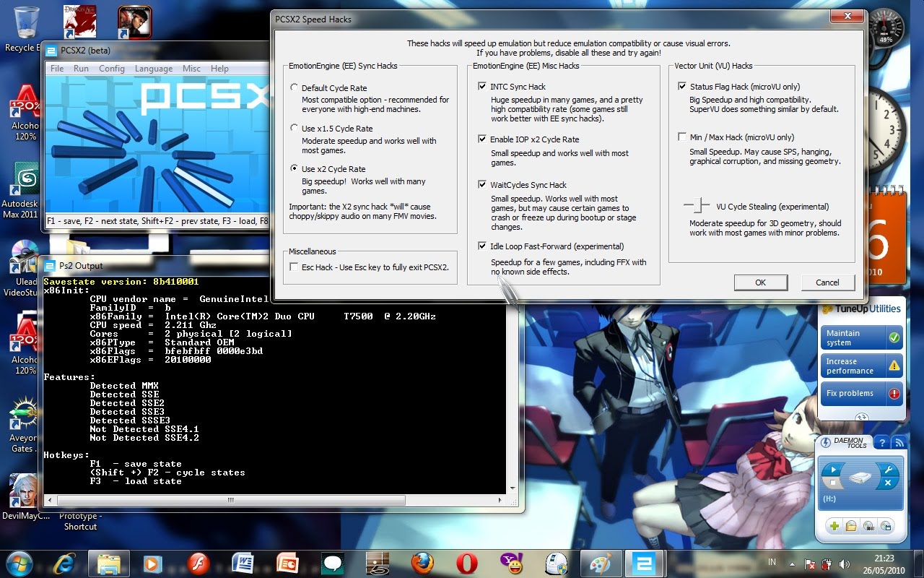This screenshot has height=578, width=924.
Task: Click Increase performance in TuneUp gadget
Action: pos(862,366)
